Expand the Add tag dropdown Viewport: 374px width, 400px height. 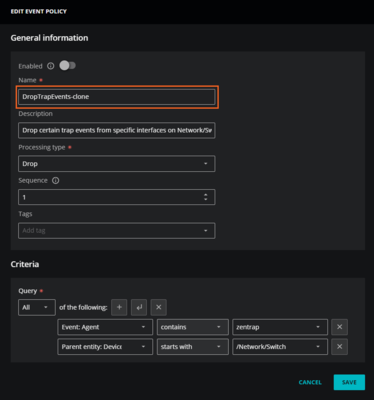(x=117, y=230)
